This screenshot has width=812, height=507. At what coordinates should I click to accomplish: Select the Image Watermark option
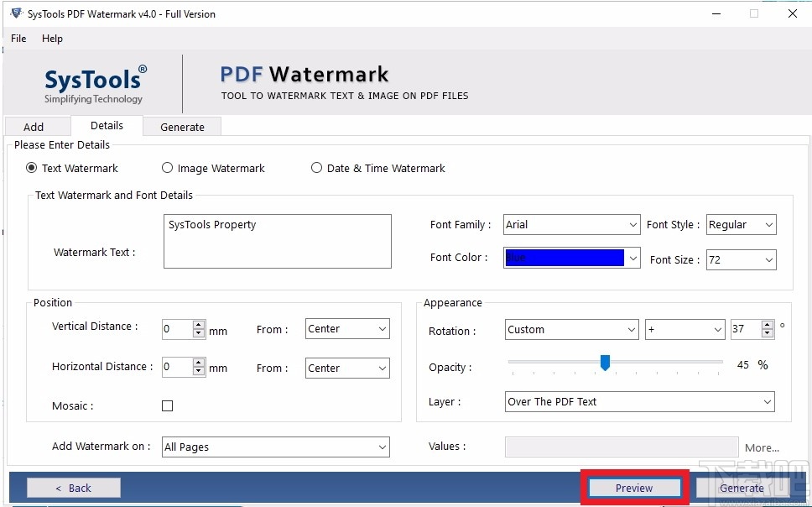tap(167, 168)
